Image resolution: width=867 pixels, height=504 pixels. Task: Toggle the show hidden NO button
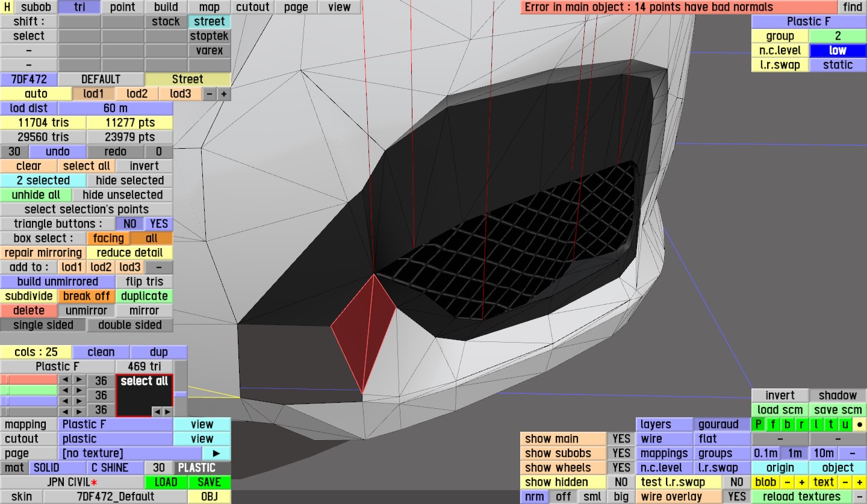(x=621, y=482)
